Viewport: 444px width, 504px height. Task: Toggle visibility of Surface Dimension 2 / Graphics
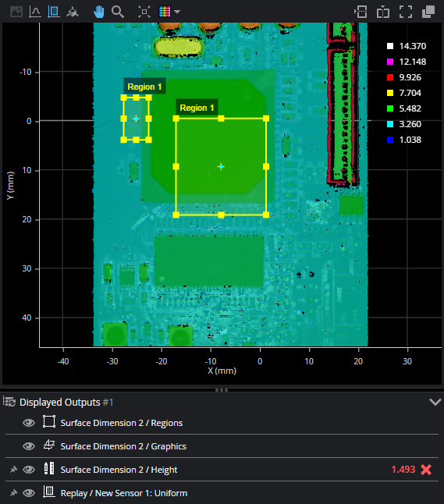29,446
